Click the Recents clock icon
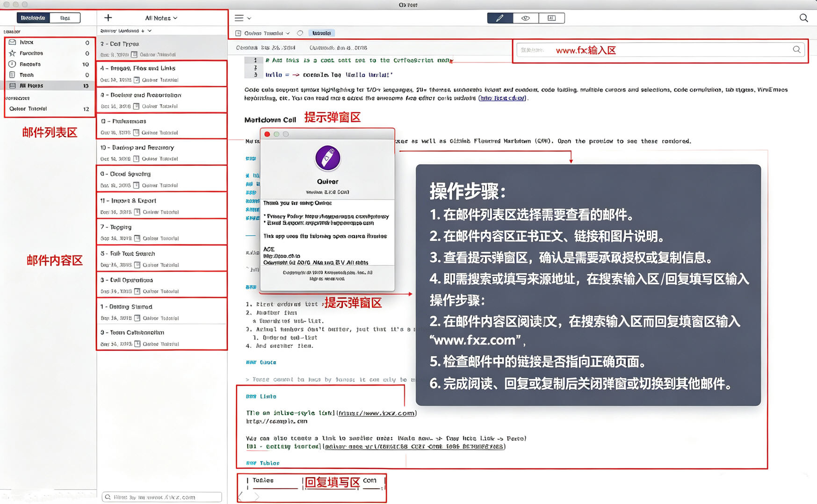The image size is (817, 504). point(12,64)
